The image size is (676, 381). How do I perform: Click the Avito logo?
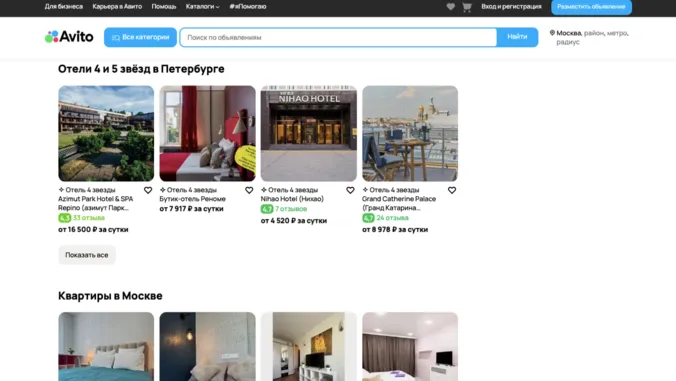69,37
